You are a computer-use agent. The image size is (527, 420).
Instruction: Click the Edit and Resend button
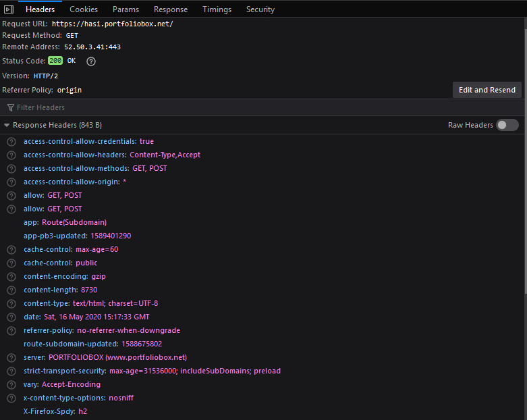(x=487, y=90)
